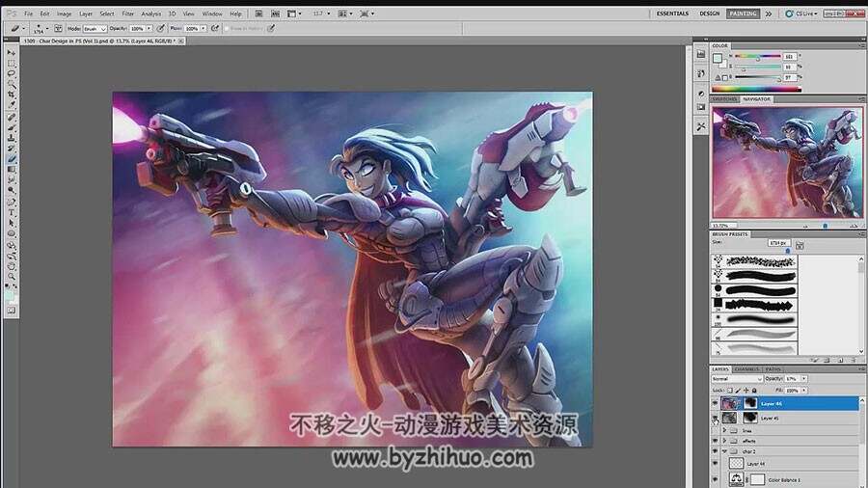Switch to Essentials workspace
868x488 pixels.
pyautogui.click(x=672, y=14)
